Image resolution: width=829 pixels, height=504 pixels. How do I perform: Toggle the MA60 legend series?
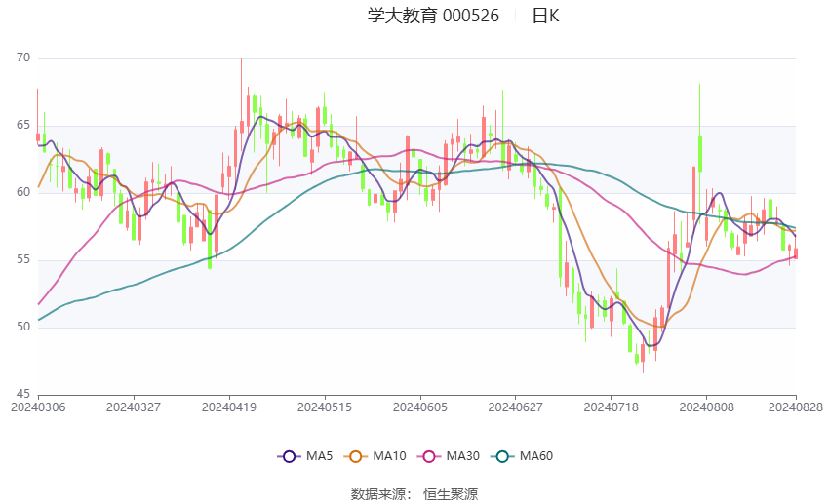click(x=522, y=456)
